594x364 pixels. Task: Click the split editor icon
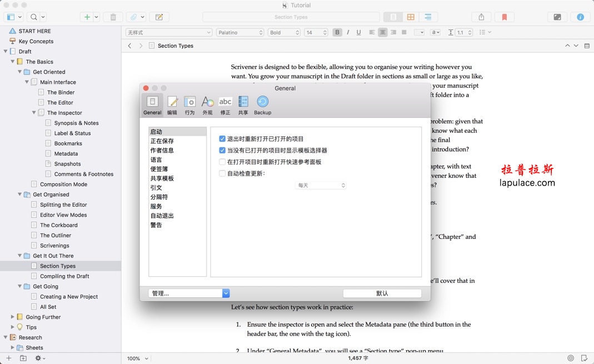(587, 46)
